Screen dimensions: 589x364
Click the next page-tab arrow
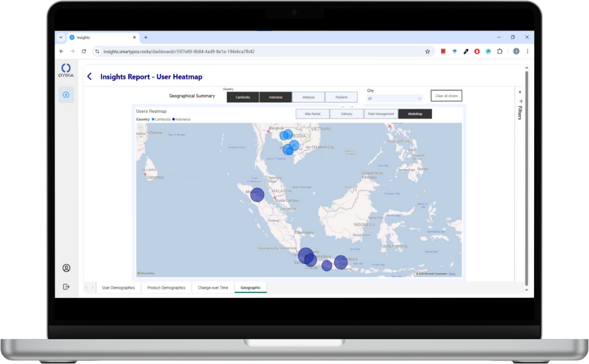92,288
